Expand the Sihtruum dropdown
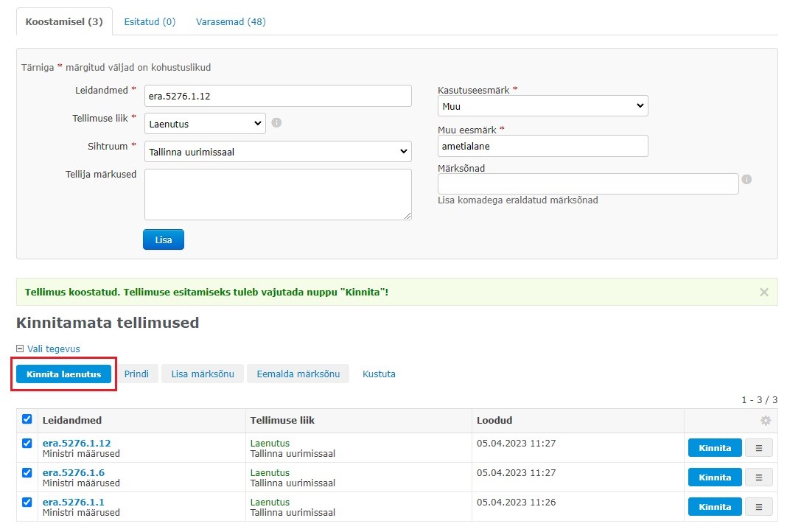This screenshot has width=787, height=532. point(278,152)
